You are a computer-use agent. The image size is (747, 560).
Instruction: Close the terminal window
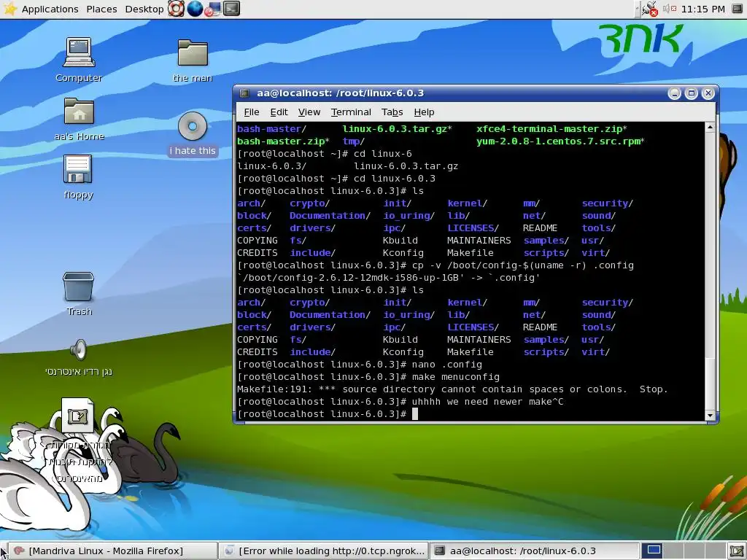[708, 93]
